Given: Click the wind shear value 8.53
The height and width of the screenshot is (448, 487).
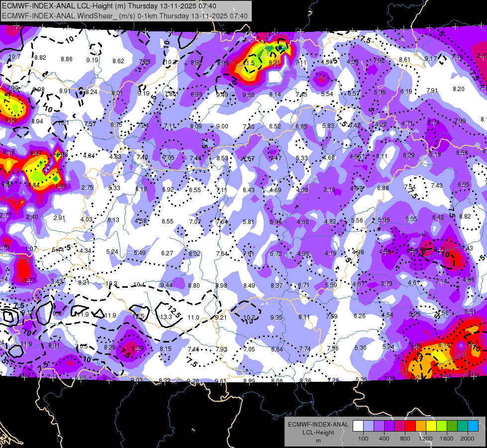Looking at the screenshot, I should pyautogui.click(x=222, y=158).
